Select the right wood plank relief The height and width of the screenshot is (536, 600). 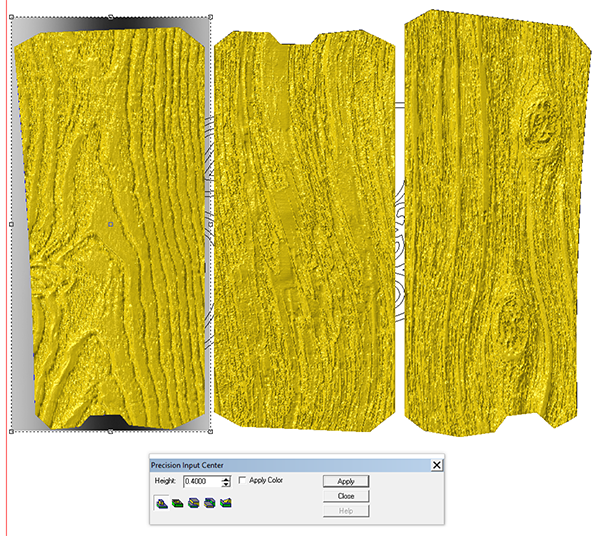pos(496,222)
